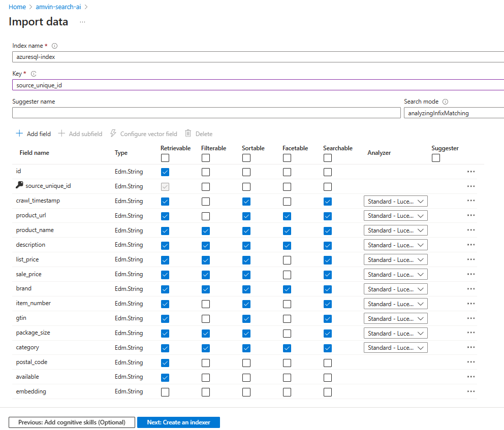Viewport: 504px width, 430px height.
Task: Toggle the Retrievable select-all header checkbox
Action: [x=165, y=158]
